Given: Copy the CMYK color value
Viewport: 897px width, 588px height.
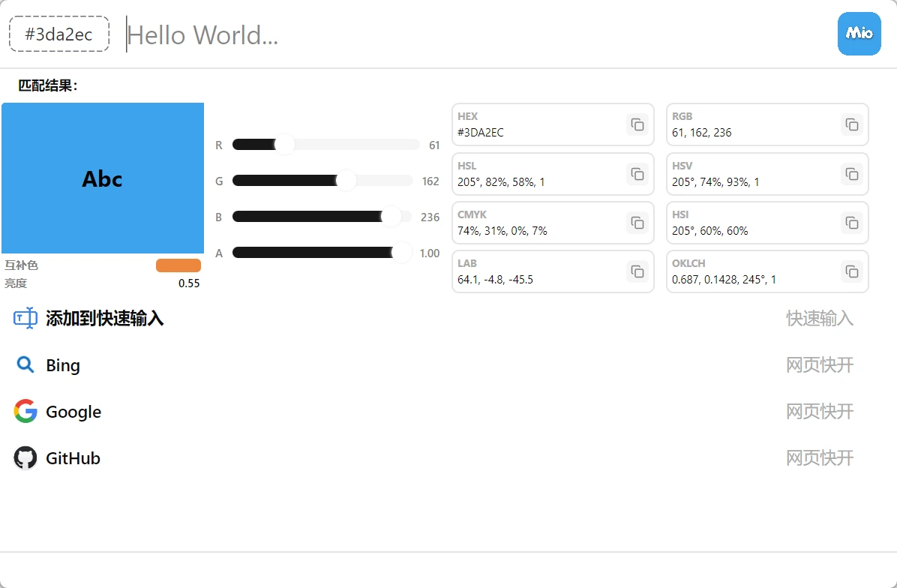Looking at the screenshot, I should (x=637, y=223).
